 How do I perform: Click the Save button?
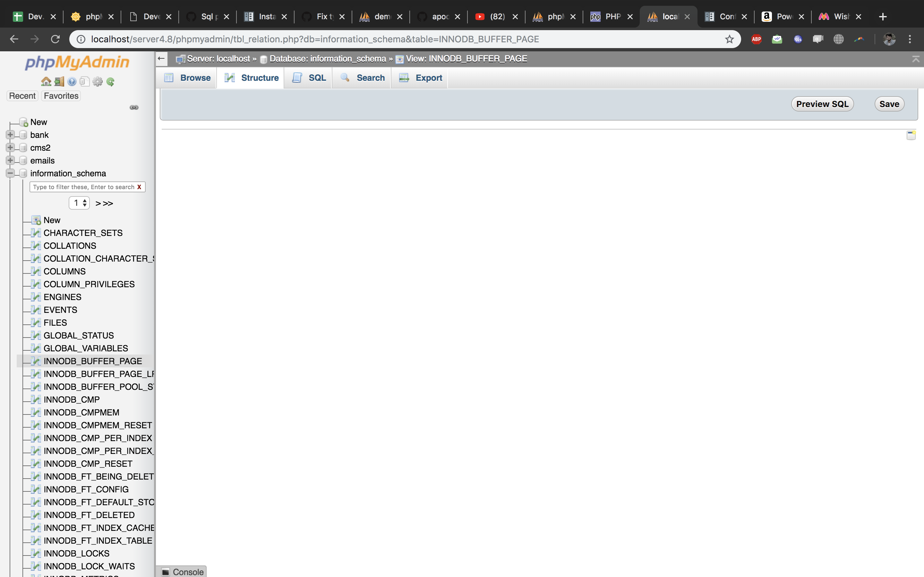click(x=889, y=104)
